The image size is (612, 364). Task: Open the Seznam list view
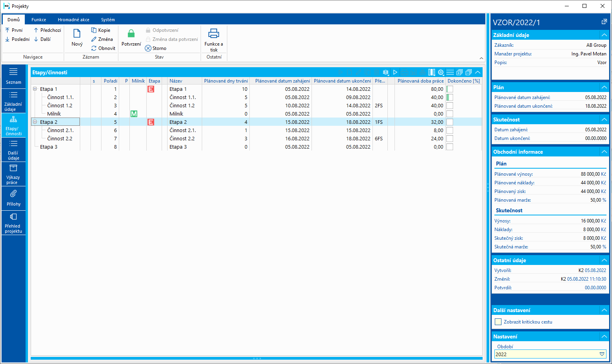pyautogui.click(x=13, y=77)
